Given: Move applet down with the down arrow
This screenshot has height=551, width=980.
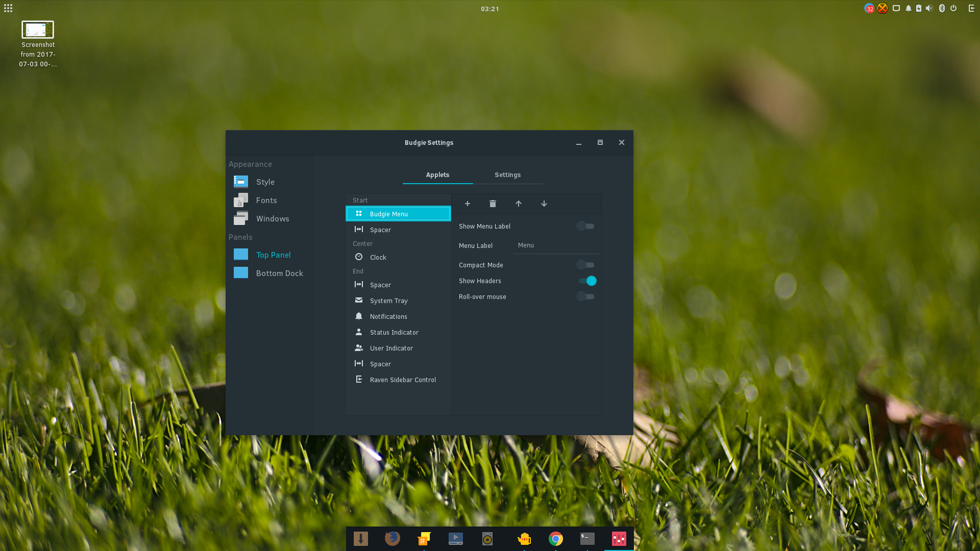Looking at the screenshot, I should click(544, 204).
